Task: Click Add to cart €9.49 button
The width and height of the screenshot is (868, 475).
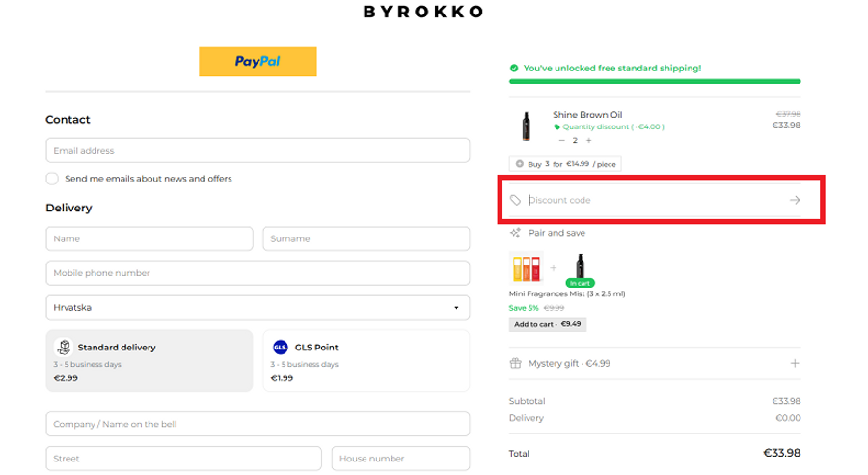Action: click(547, 324)
